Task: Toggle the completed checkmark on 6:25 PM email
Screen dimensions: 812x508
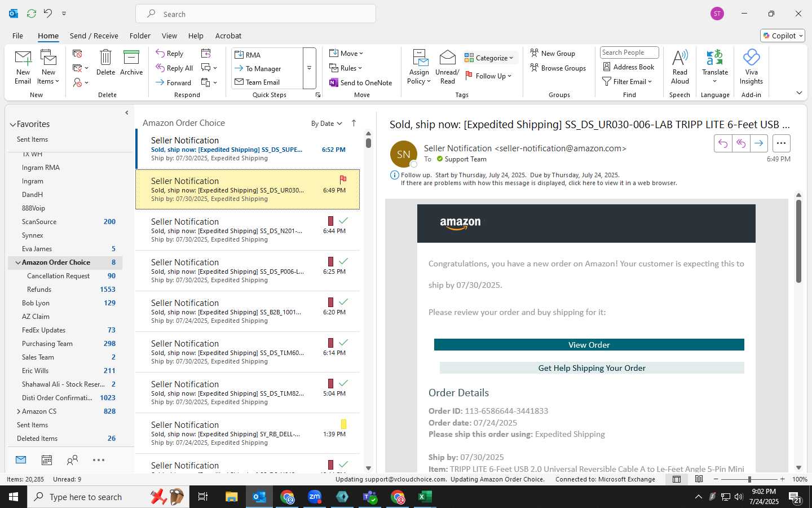Action: (343, 261)
